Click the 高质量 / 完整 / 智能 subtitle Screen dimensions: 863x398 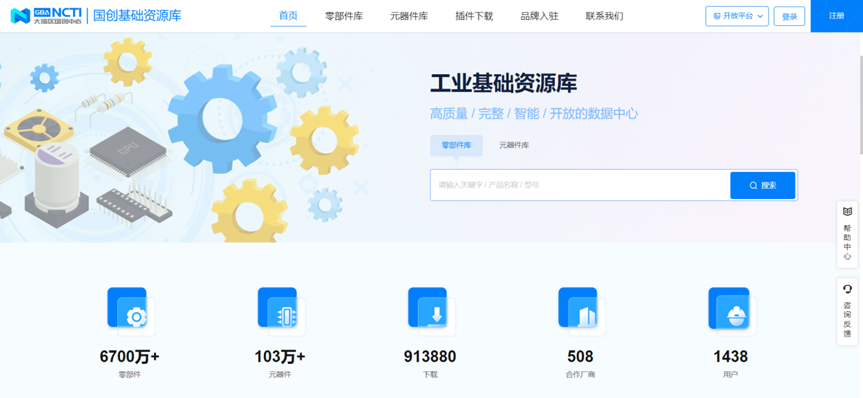(534, 114)
